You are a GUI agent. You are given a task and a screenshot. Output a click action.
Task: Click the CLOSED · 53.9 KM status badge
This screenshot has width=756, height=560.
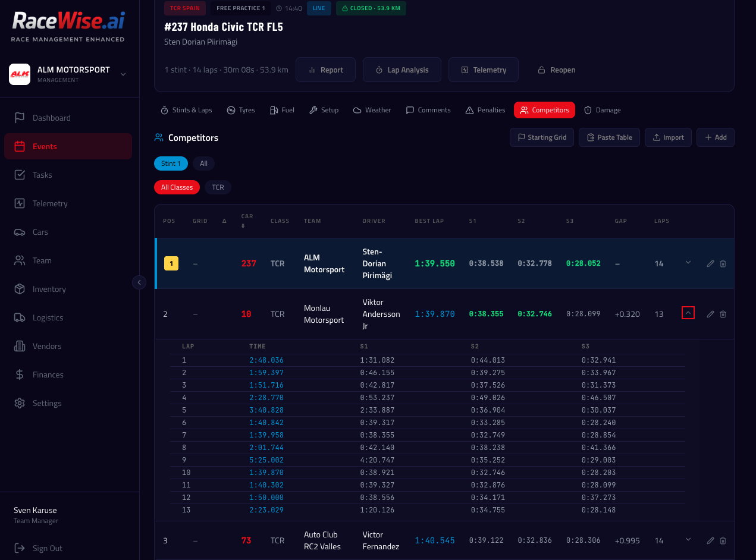tap(371, 8)
